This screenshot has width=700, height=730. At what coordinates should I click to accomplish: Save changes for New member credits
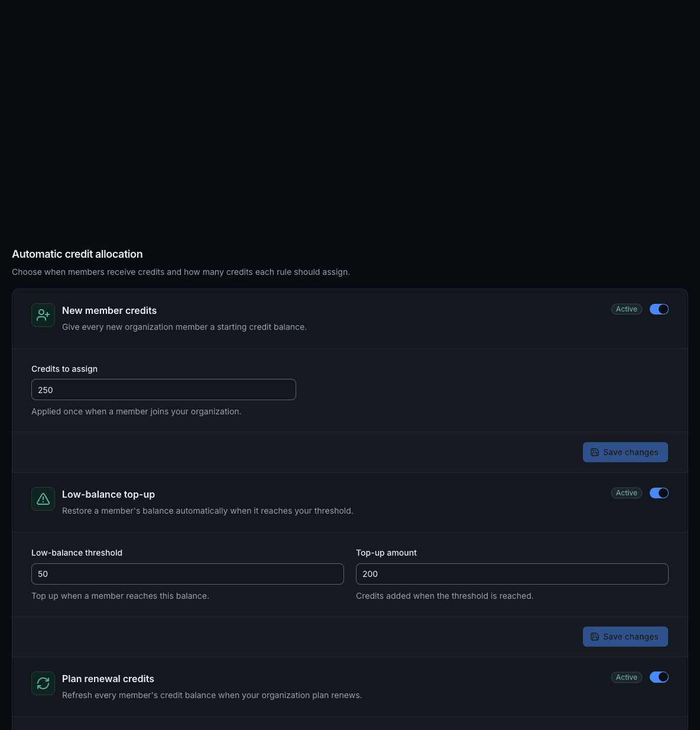click(x=626, y=452)
